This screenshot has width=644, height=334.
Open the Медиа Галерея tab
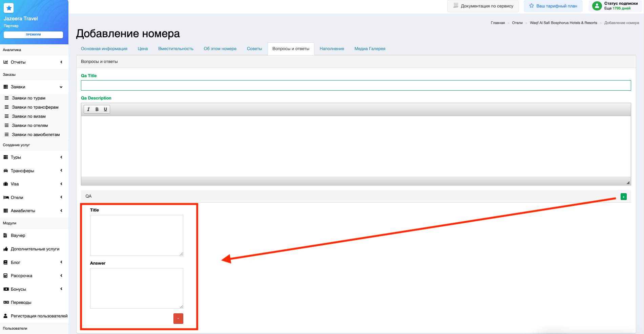click(x=370, y=49)
